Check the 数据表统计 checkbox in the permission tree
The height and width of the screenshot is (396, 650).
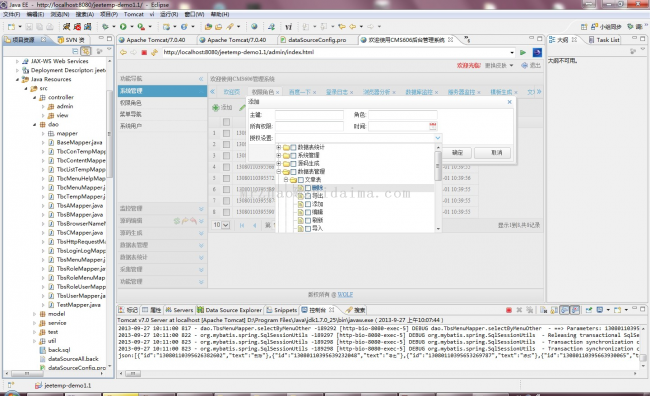(x=293, y=147)
